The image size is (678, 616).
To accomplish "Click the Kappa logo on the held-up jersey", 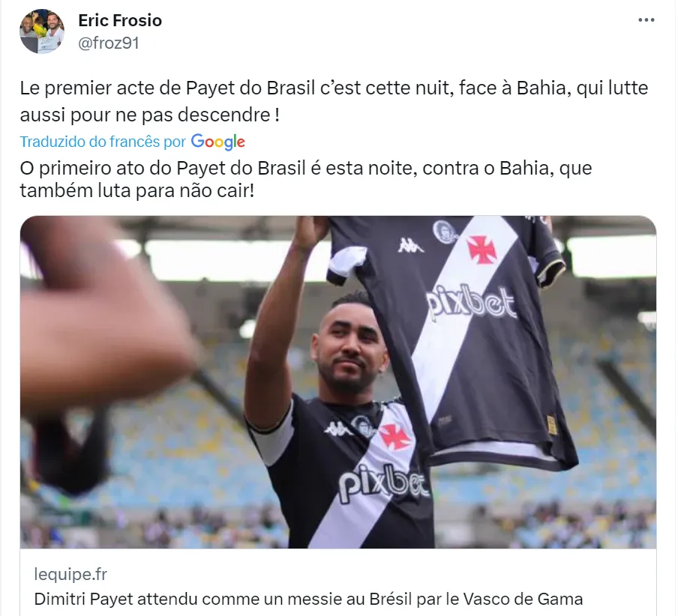I will click(x=410, y=245).
